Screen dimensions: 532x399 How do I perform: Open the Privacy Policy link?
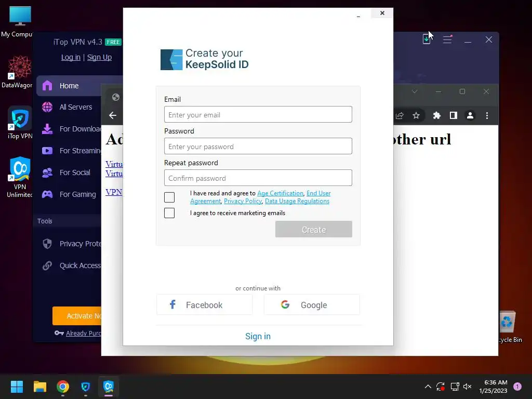(x=243, y=201)
